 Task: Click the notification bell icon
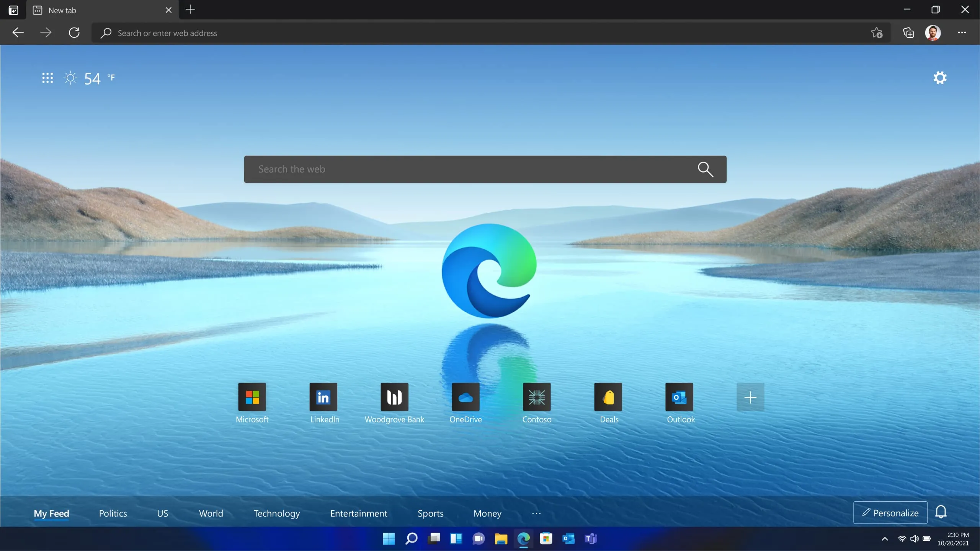[941, 512]
